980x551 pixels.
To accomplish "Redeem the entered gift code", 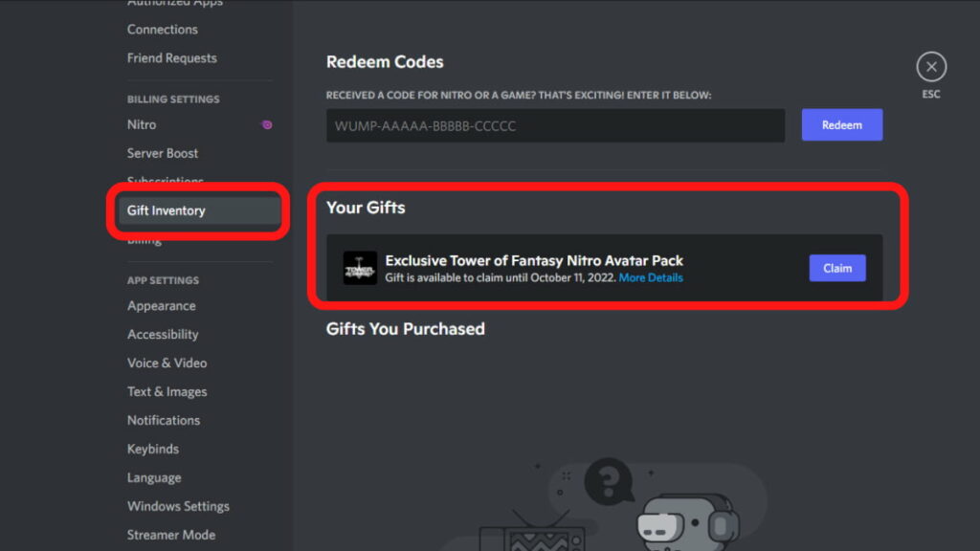I will pyautogui.click(x=842, y=125).
